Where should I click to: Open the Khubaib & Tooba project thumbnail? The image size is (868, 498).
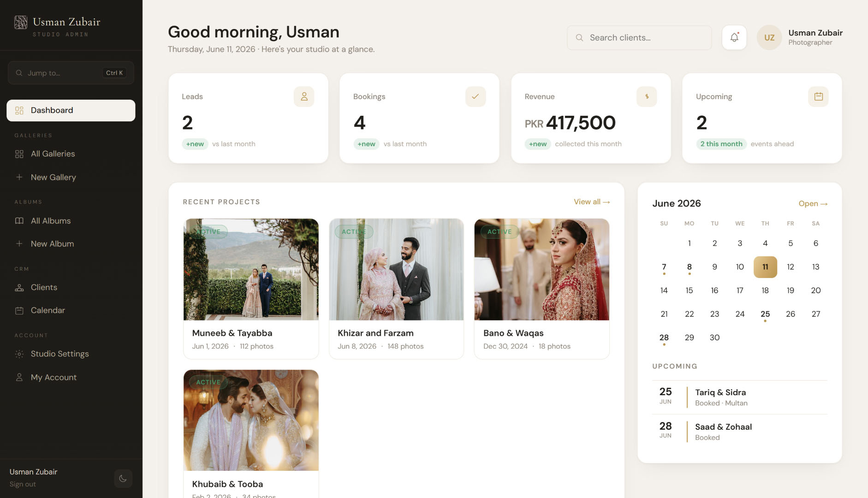pos(251,420)
